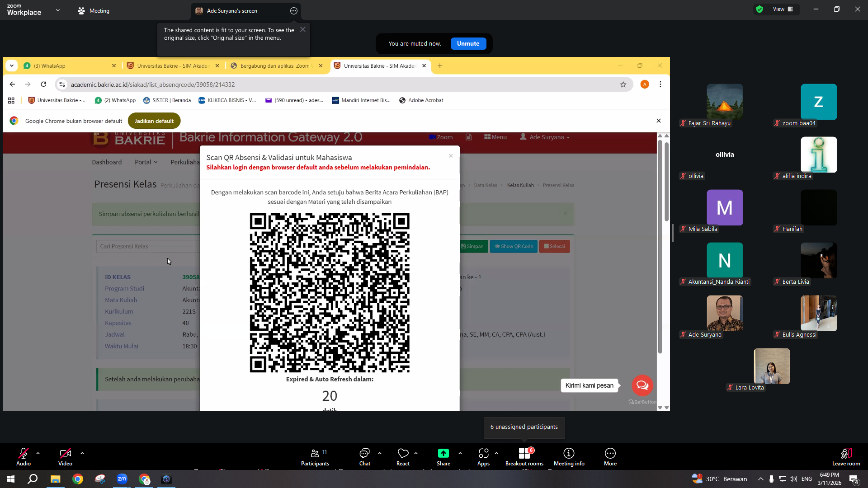The width and height of the screenshot is (868, 488).
Task: Expand Apps options arrow
Action: [x=496, y=453]
